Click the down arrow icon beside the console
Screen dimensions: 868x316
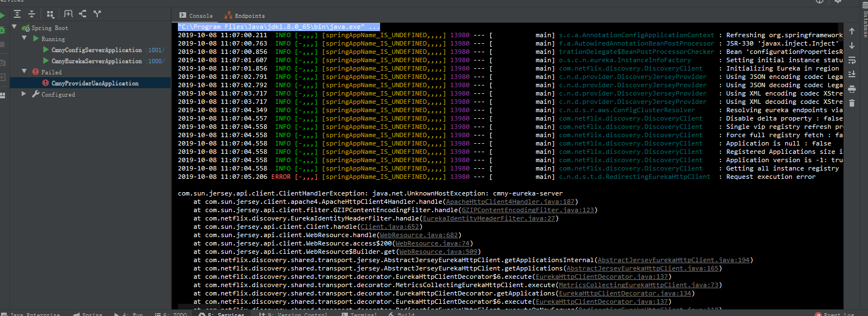pyautogui.click(x=852, y=46)
